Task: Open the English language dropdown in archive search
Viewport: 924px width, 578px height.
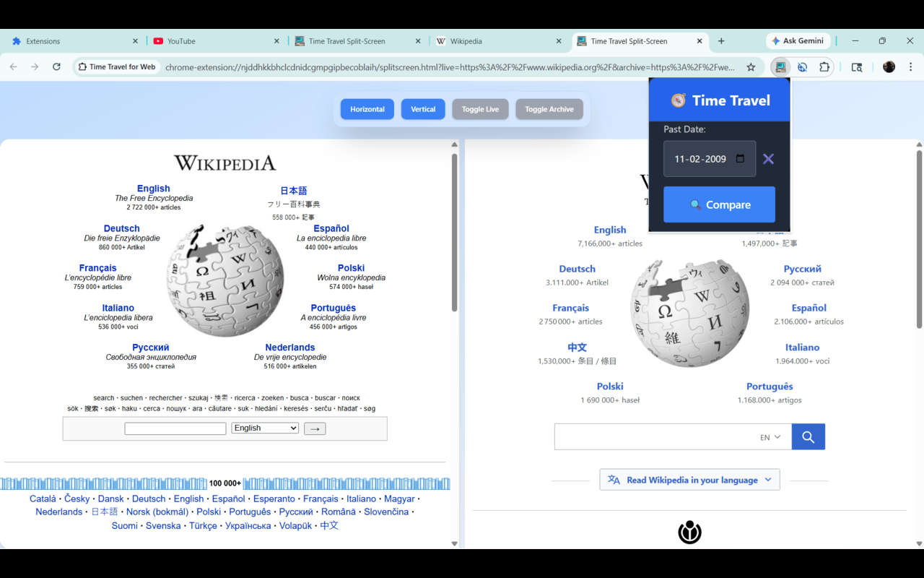Action: (x=265, y=428)
